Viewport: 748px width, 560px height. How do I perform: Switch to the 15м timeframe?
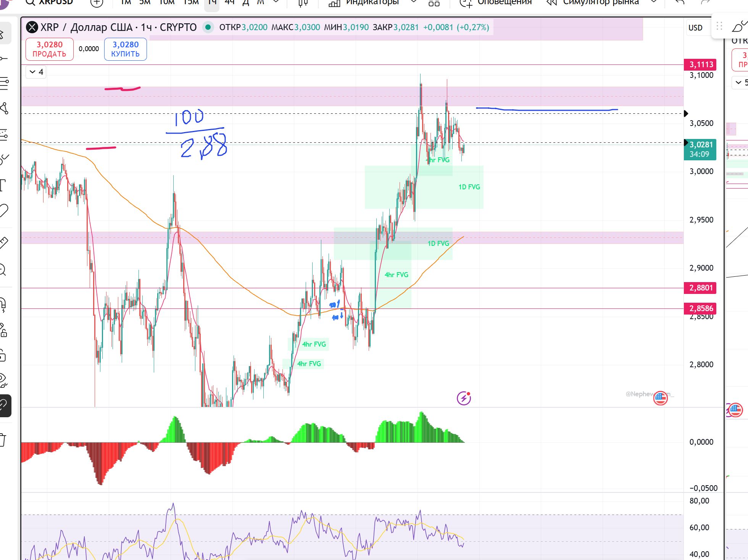(x=191, y=2)
